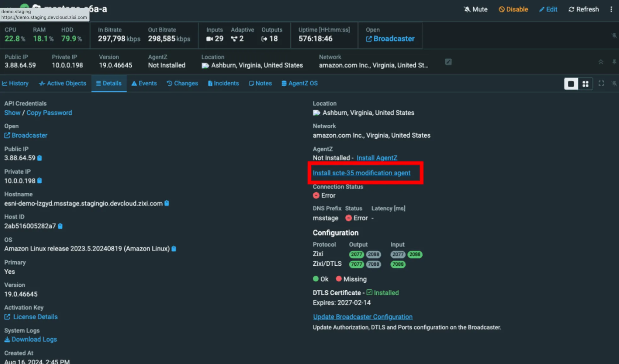Select the Details tab
Screen dimensions: 619x364
pos(109,83)
